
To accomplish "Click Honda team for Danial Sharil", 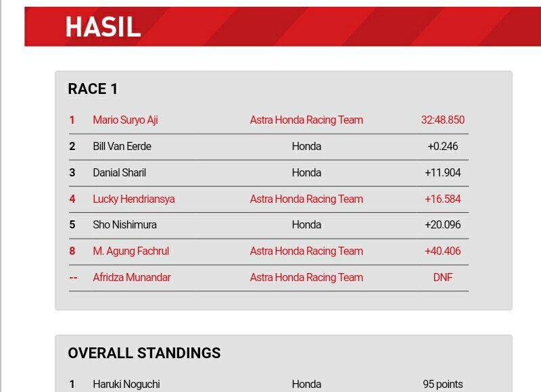I will click(306, 173).
